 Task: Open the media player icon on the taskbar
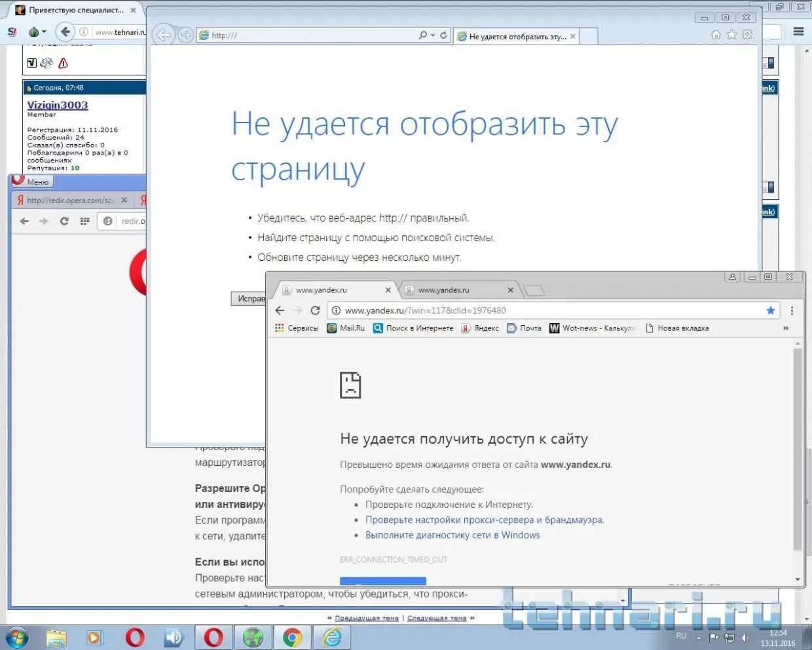coord(96,638)
